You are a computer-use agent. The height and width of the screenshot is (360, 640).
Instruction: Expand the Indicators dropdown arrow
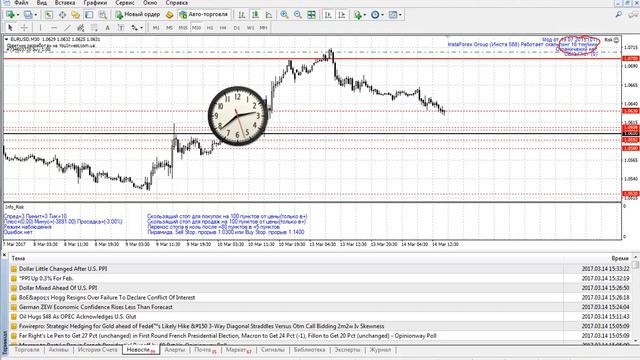tap(364, 15)
